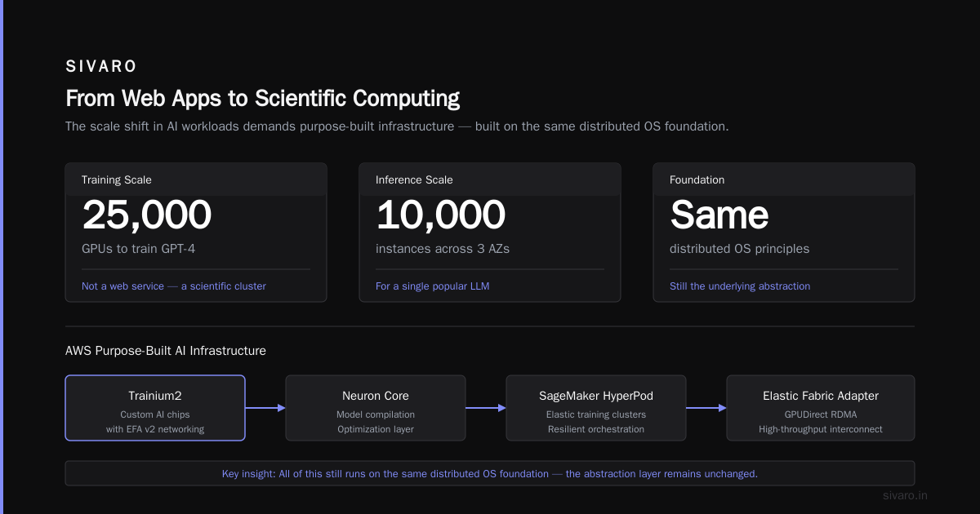Click the "Inference Scale" card label
This screenshot has width=980, height=514.
click(414, 179)
